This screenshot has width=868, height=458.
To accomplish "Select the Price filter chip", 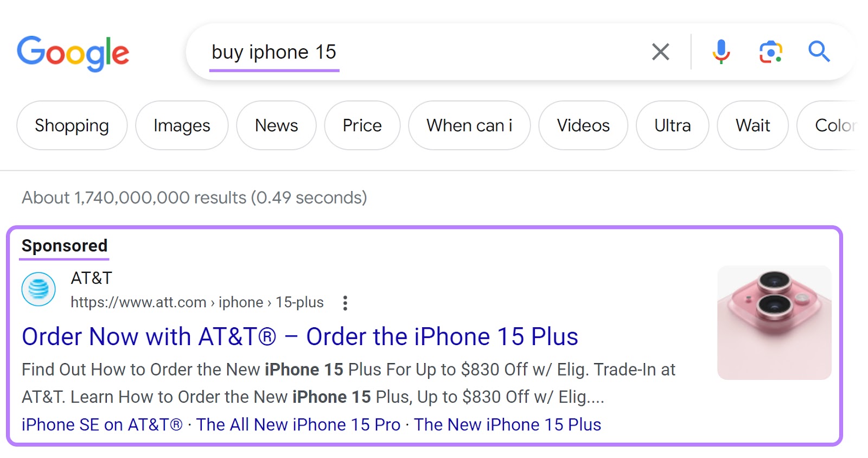I will coord(362,125).
